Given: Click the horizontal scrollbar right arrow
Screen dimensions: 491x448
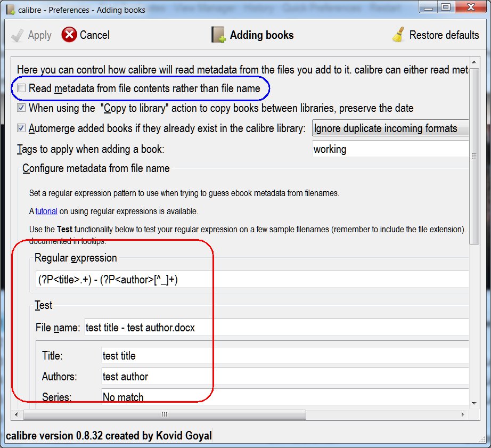Looking at the screenshot, I should [x=463, y=414].
